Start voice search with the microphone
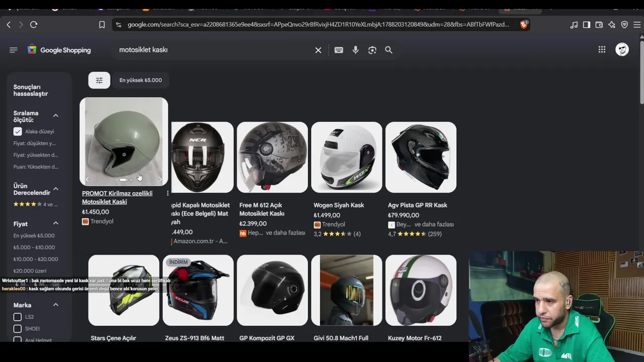The height and width of the screenshot is (362, 644). 356,50
